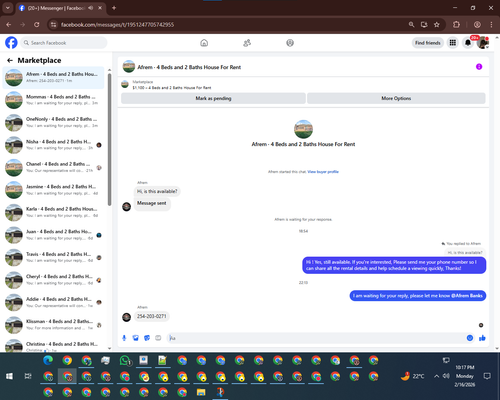Click the Search Facebook field
Screen dimensions: 500x400
[64, 43]
